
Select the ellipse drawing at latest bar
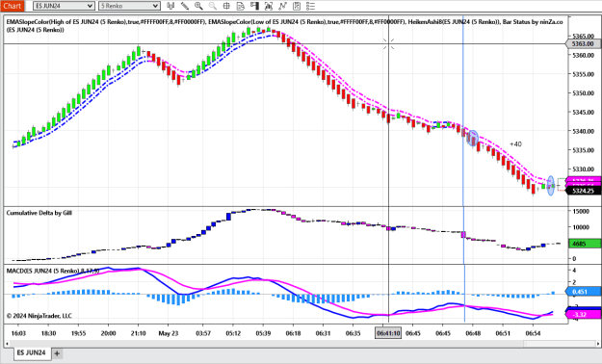point(551,186)
